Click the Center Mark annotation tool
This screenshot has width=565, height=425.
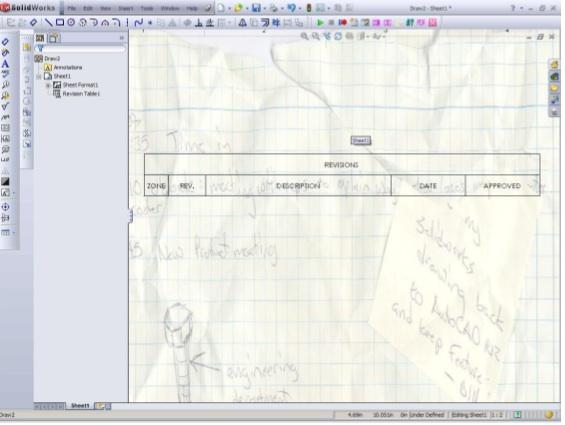tap(5, 207)
